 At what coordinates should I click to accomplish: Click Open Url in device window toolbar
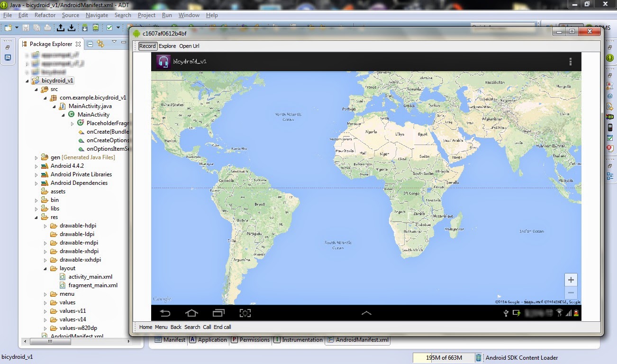coord(189,46)
